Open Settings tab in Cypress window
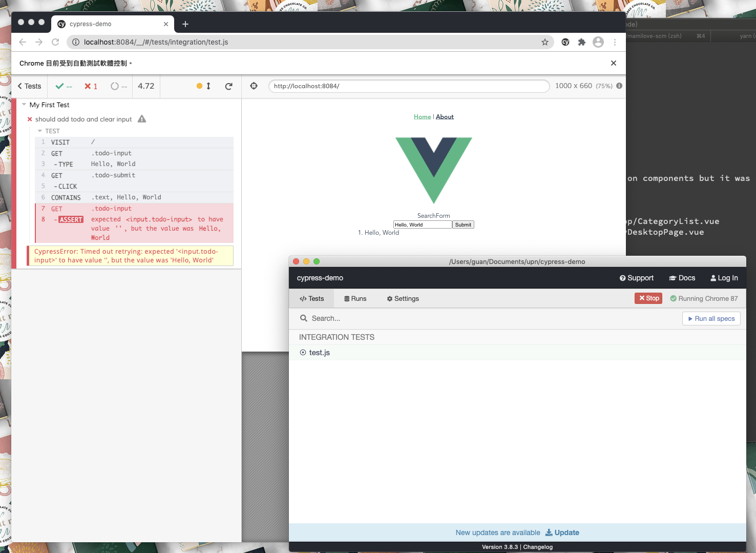This screenshot has height=553, width=756. click(403, 298)
